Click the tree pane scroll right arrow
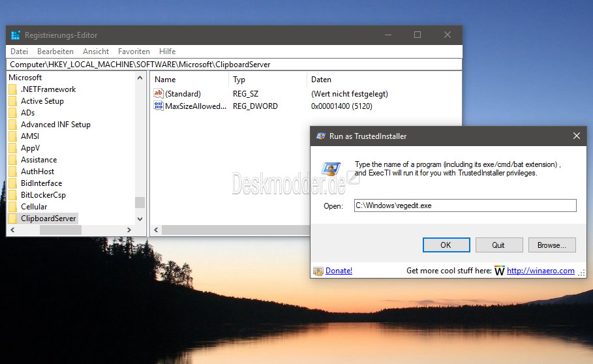593x364 pixels. pyautogui.click(x=129, y=230)
